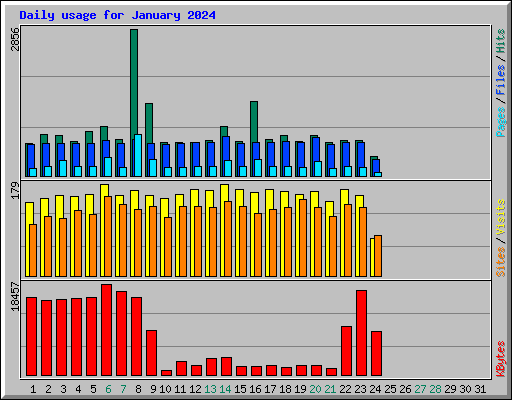
Task: Click the orange Sites bar for day 24
Action: click(378, 256)
